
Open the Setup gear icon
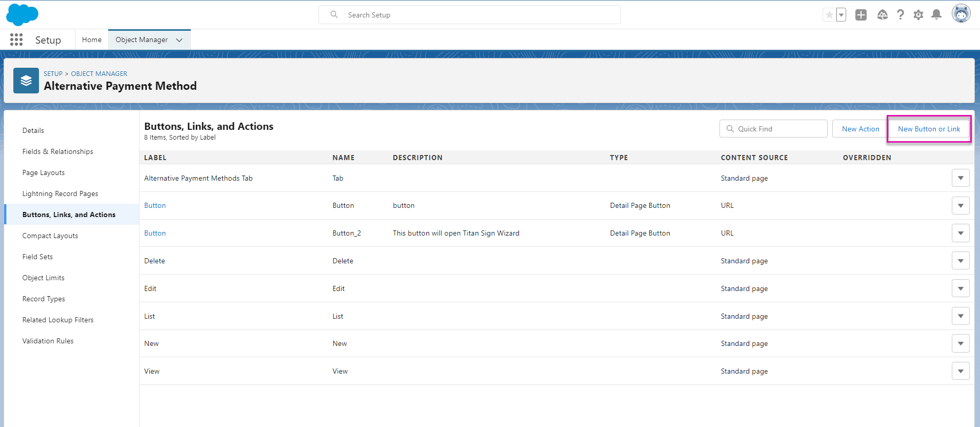(918, 15)
